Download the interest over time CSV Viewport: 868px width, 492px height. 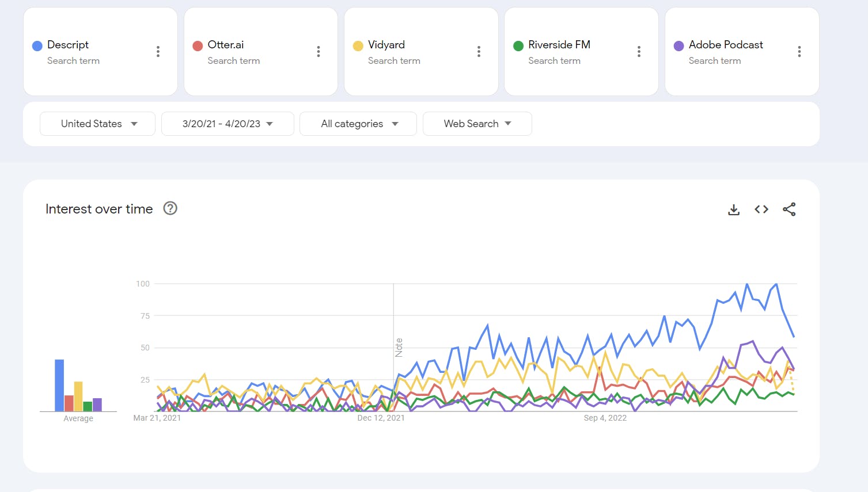tap(734, 209)
